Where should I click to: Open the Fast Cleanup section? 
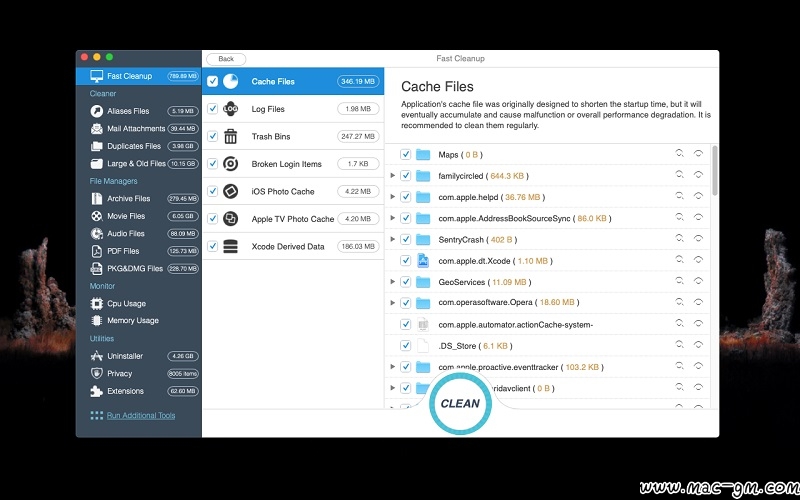tap(139, 76)
